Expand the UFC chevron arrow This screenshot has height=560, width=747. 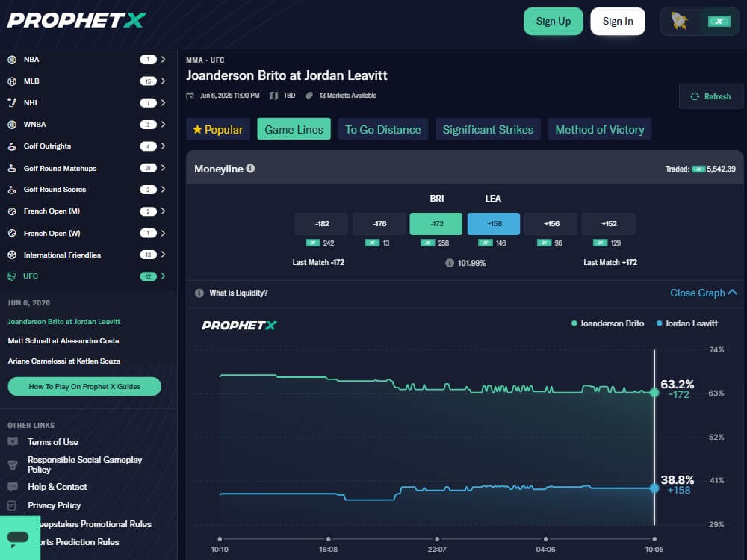pyautogui.click(x=163, y=276)
